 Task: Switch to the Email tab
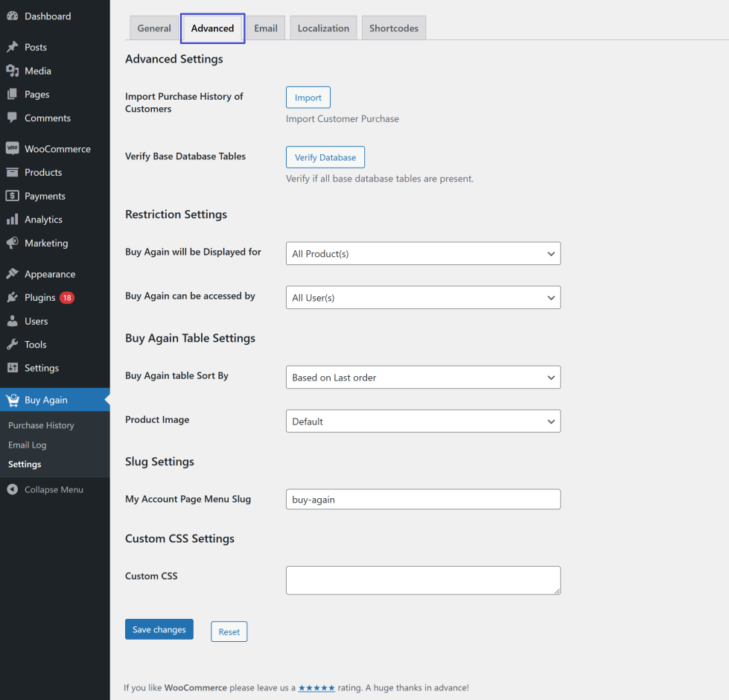pos(265,28)
